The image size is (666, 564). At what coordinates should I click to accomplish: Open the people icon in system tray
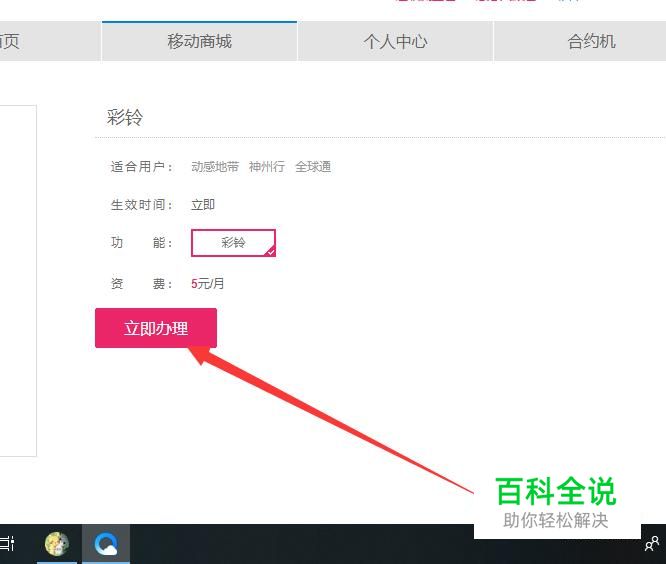[x=652, y=544]
